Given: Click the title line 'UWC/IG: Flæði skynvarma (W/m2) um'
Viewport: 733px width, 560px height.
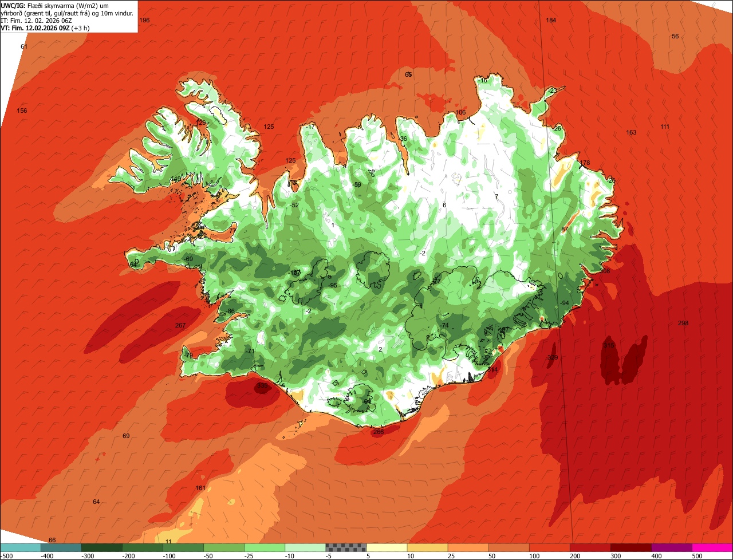Looking at the screenshot, I should (55, 5).
